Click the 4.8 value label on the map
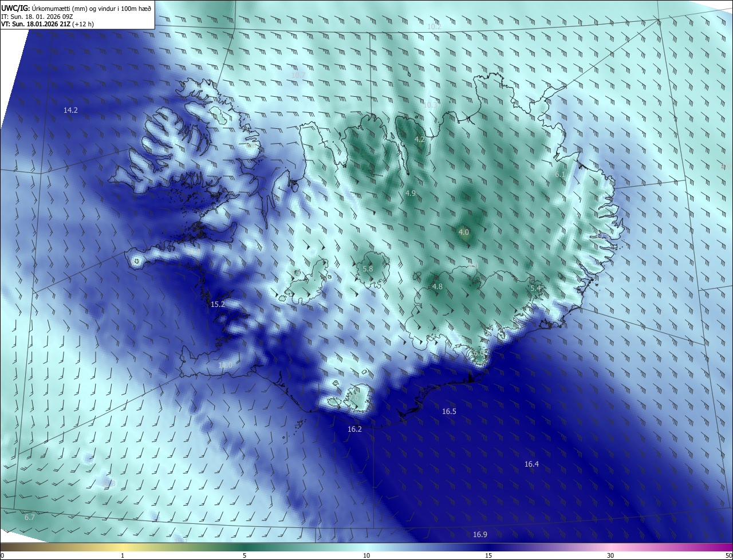This screenshot has height=560, width=733. (x=437, y=286)
